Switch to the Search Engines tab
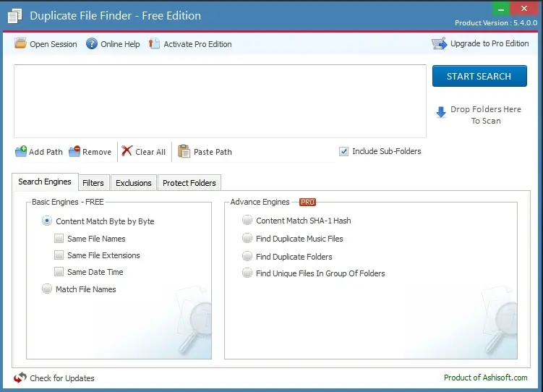543x392 pixels. pyautogui.click(x=45, y=182)
